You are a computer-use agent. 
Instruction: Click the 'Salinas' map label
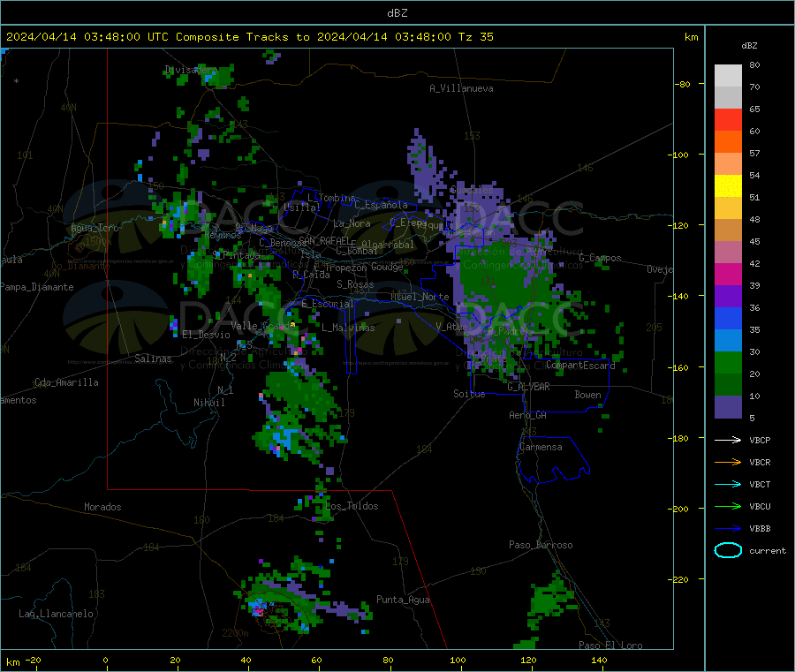[153, 359]
